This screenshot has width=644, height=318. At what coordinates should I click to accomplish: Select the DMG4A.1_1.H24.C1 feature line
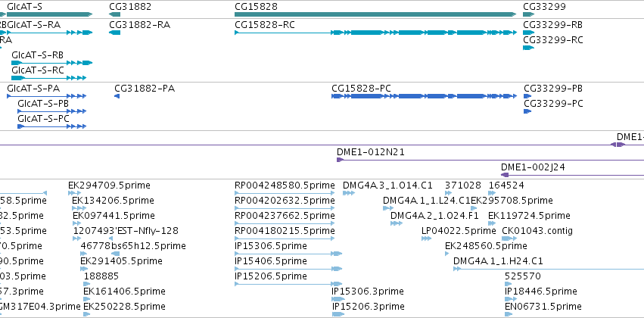click(x=549, y=269)
